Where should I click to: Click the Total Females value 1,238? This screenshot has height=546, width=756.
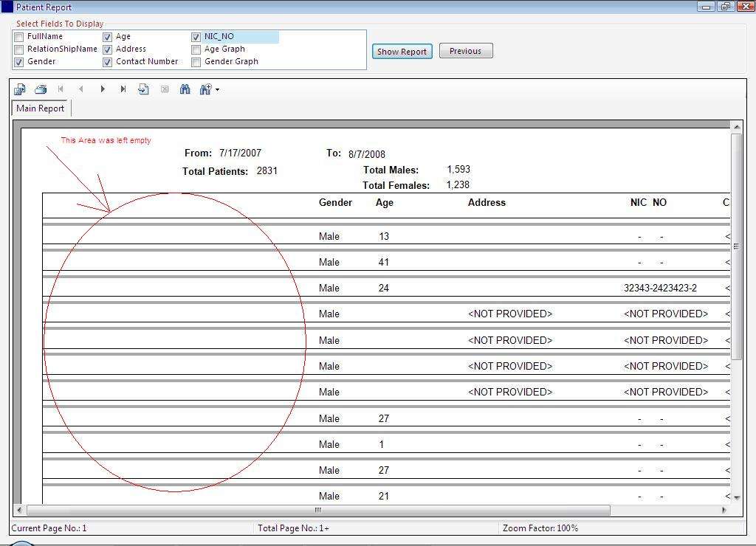click(x=458, y=185)
